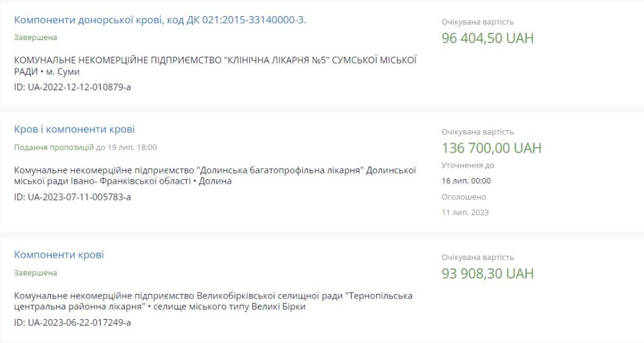Open the last tender titled "Компоненти крові"
This screenshot has height=343, width=644.
tap(59, 255)
